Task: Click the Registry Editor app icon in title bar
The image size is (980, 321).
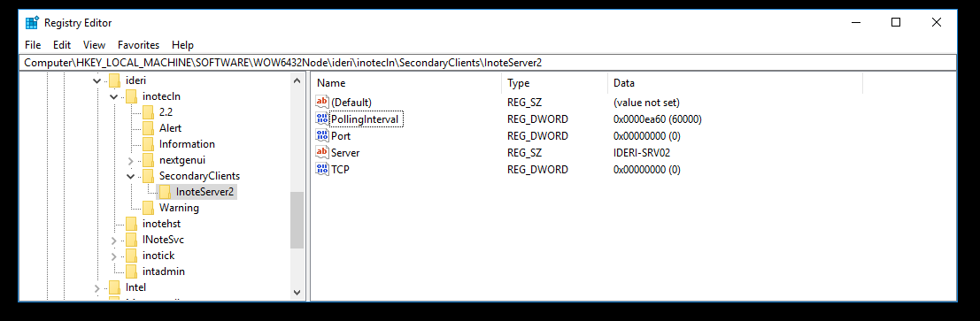Action: [32, 23]
